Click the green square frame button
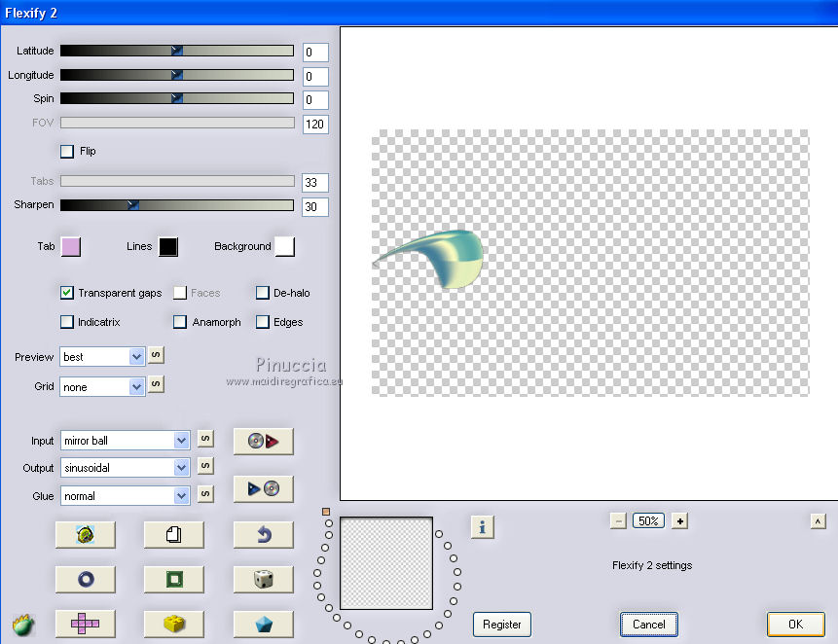838x644 pixels. pyautogui.click(x=173, y=579)
